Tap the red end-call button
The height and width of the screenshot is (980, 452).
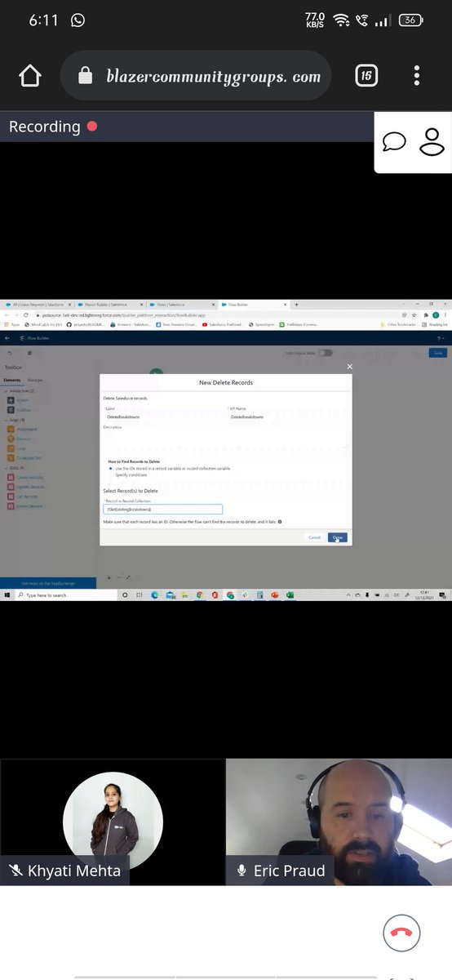click(x=401, y=933)
